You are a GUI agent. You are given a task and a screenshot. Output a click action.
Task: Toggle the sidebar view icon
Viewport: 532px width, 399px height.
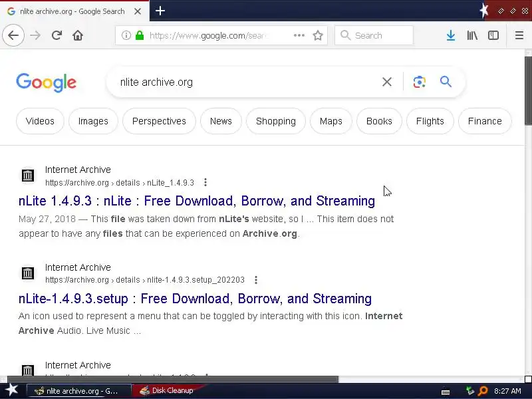click(x=493, y=35)
